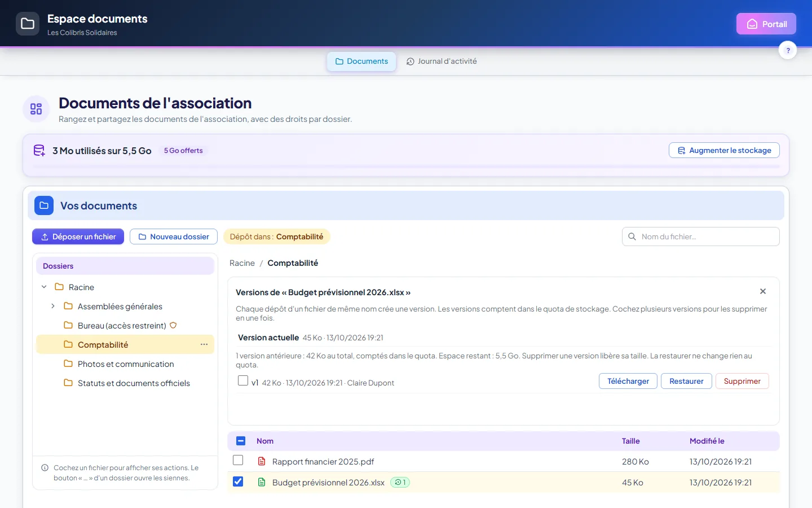Uncheck the Budget prévisionnel 2026.xlsx checkbox
Screen dimensions: 812x508
pos(238,481)
